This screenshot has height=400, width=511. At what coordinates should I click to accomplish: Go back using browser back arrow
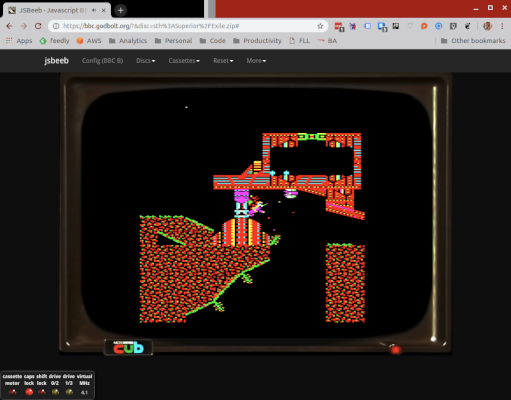click(x=9, y=26)
